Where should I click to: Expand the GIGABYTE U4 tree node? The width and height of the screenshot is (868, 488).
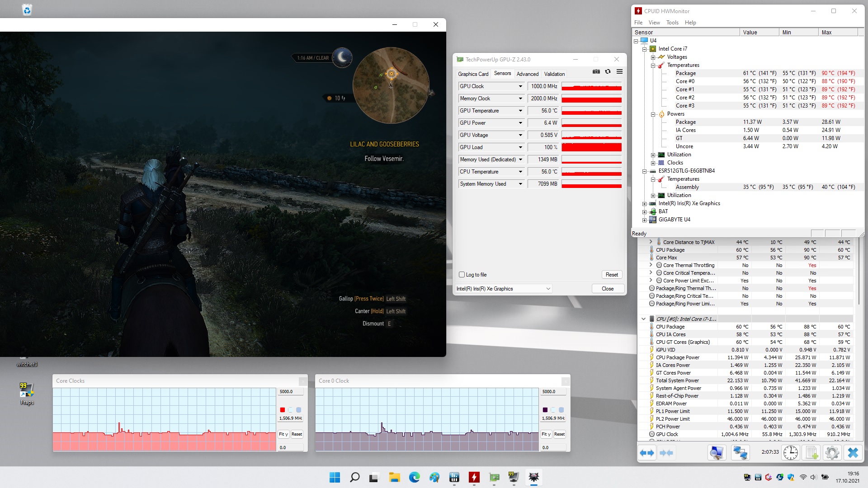click(x=645, y=220)
